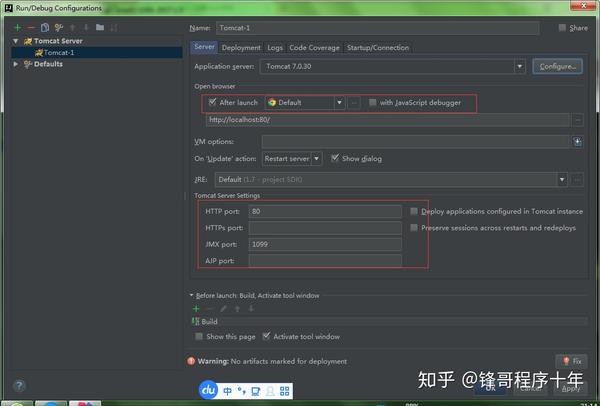The image size is (600, 406).
Task: Open the Default browser dropdown
Action: coord(339,103)
